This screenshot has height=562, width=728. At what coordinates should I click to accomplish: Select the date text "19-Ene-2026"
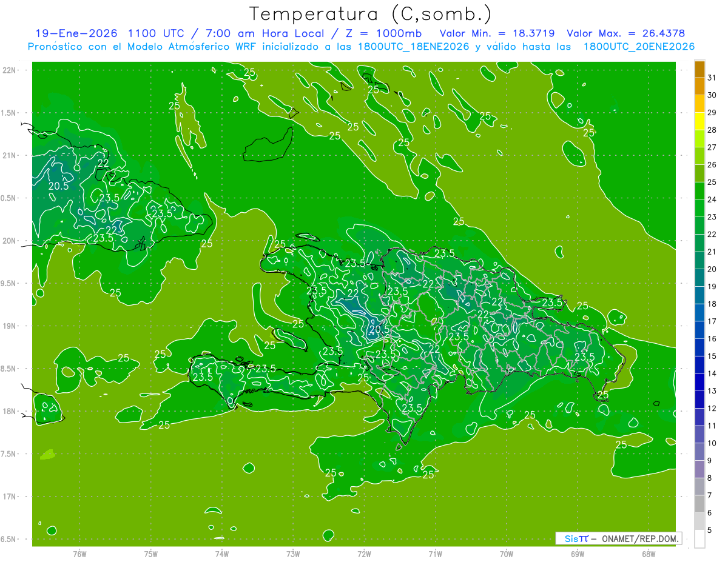[76, 33]
